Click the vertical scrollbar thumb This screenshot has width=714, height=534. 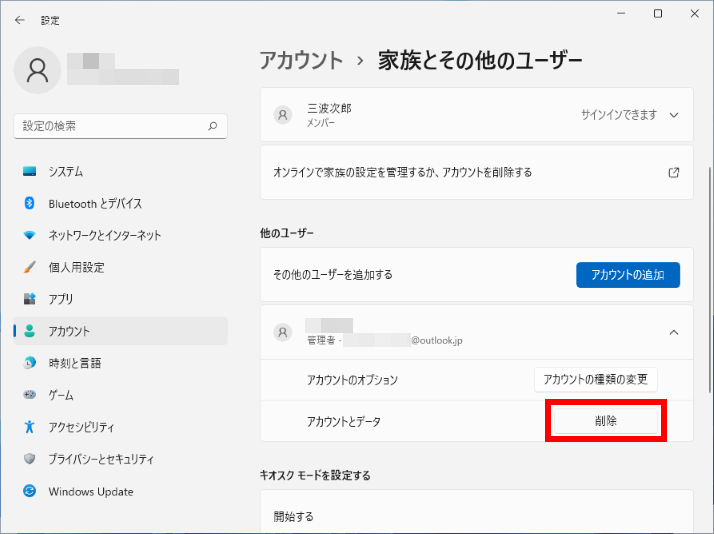pos(710,280)
